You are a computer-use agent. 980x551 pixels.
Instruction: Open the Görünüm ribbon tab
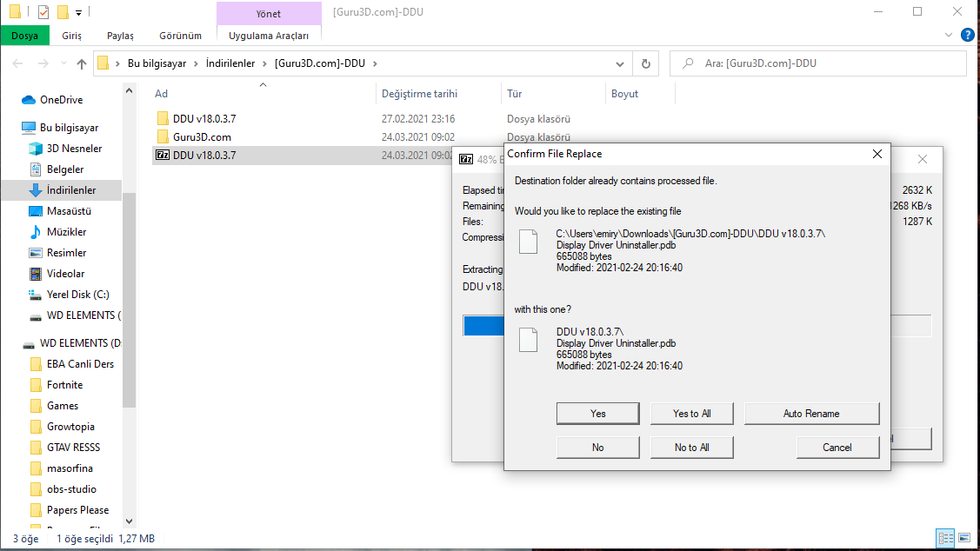point(180,36)
